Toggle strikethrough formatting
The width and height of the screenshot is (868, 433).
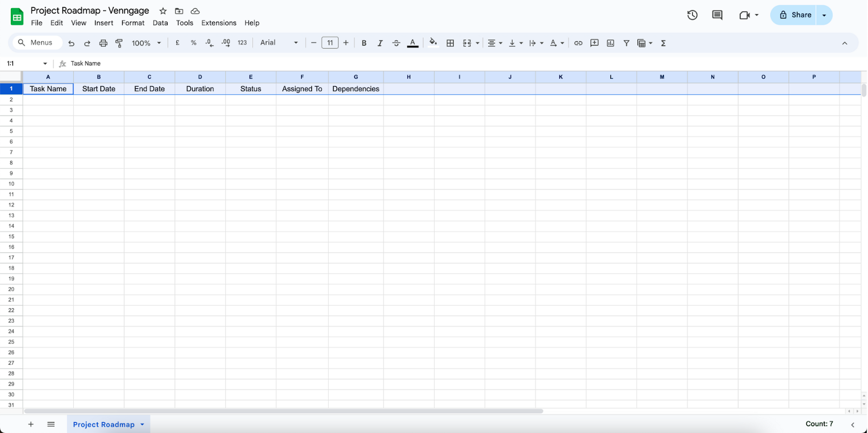coord(396,43)
